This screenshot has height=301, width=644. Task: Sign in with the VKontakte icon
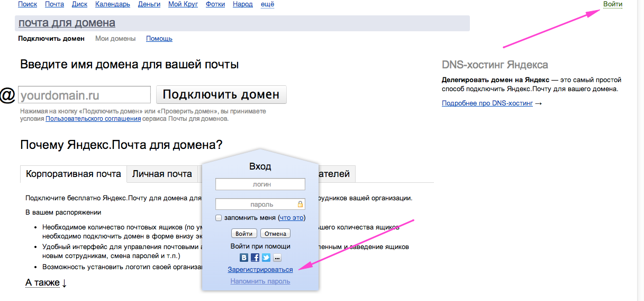244,258
